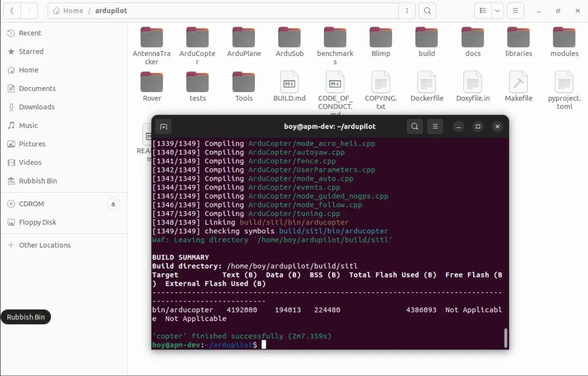Click the file manager search icon
The width and height of the screenshot is (588, 376).
427,10
